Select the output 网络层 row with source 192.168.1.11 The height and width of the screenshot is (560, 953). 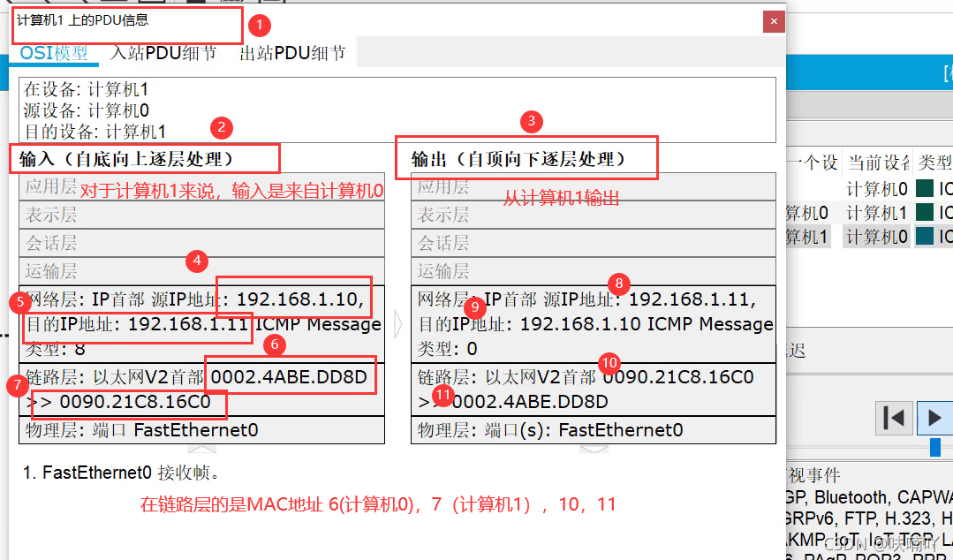[x=594, y=324]
